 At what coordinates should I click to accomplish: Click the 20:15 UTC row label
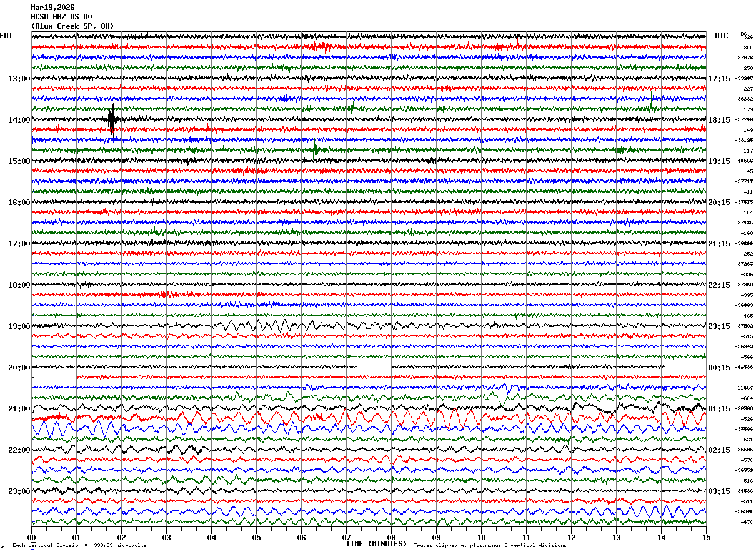(x=719, y=203)
